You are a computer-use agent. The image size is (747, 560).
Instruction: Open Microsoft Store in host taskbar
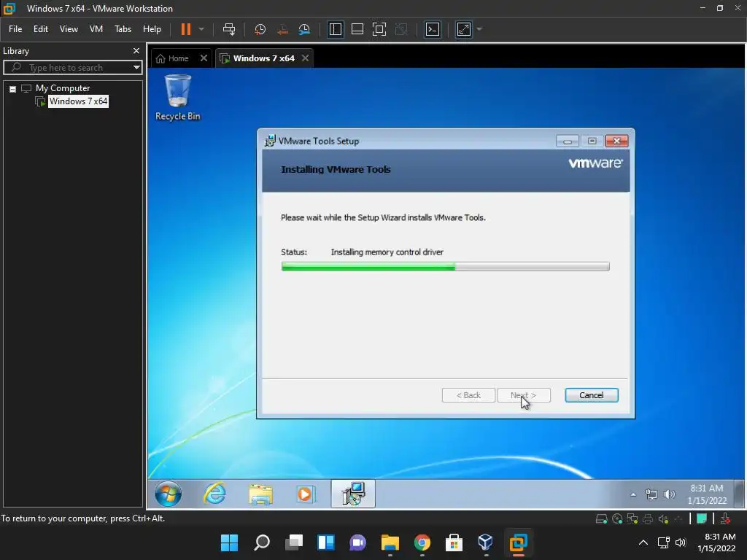click(454, 542)
